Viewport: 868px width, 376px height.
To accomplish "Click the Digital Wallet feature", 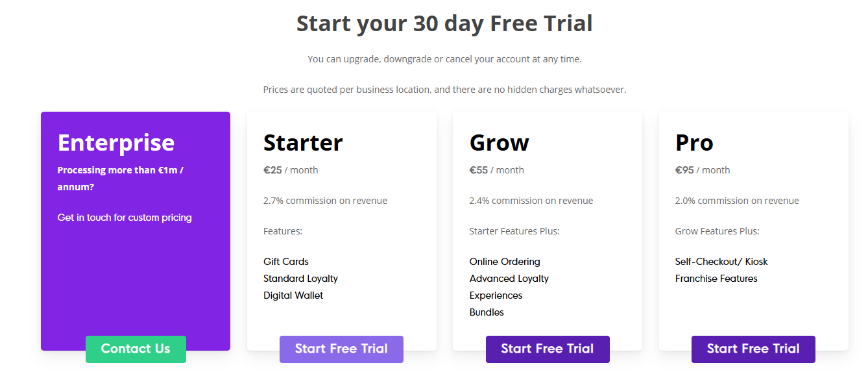I will pos(293,295).
